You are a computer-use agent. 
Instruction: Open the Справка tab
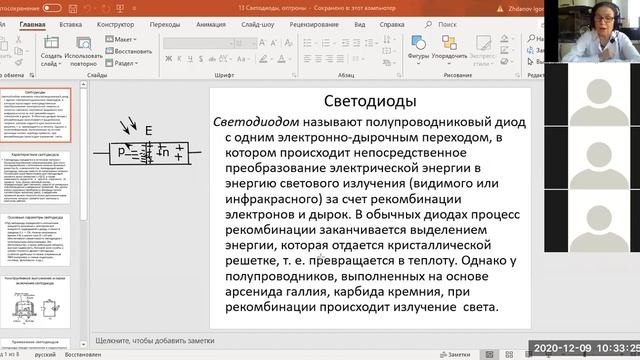click(392, 24)
